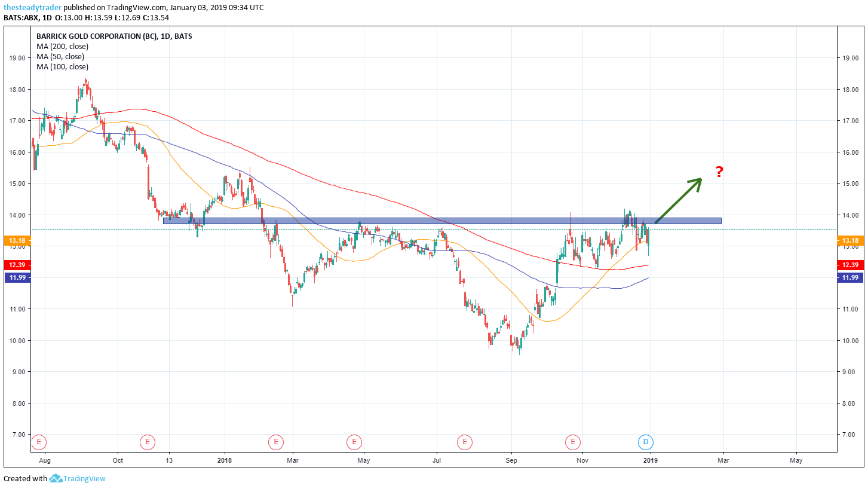The image size is (868, 489).
Task: Open the earnings E marker between Oct and 13
Action: pos(147,442)
